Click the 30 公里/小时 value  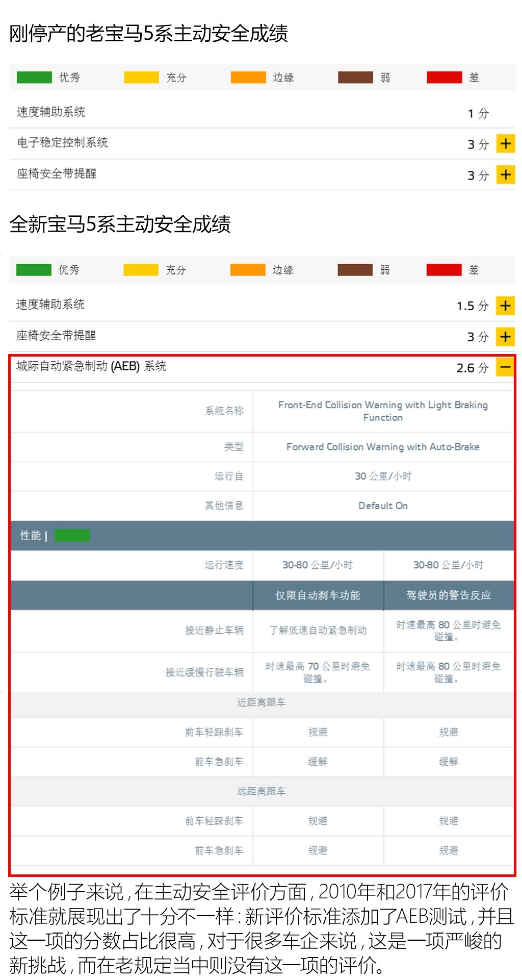(x=383, y=476)
